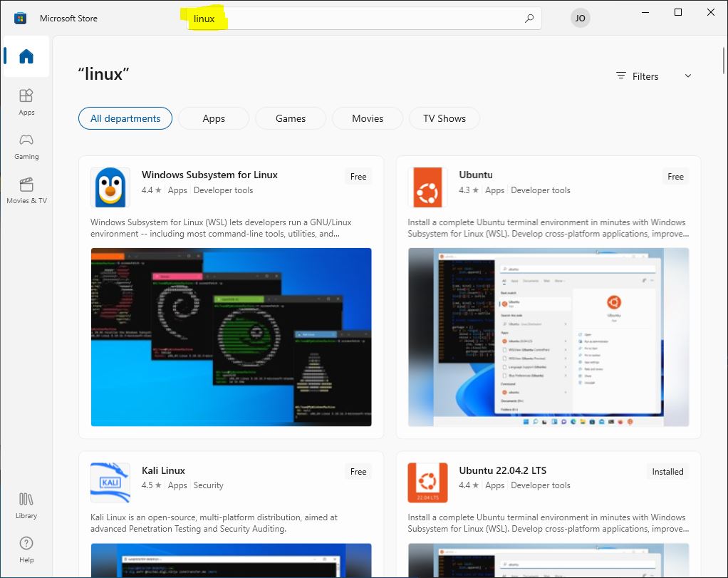728x578 pixels.
Task: Click the vertical scrollbar thumb
Action: [x=723, y=61]
